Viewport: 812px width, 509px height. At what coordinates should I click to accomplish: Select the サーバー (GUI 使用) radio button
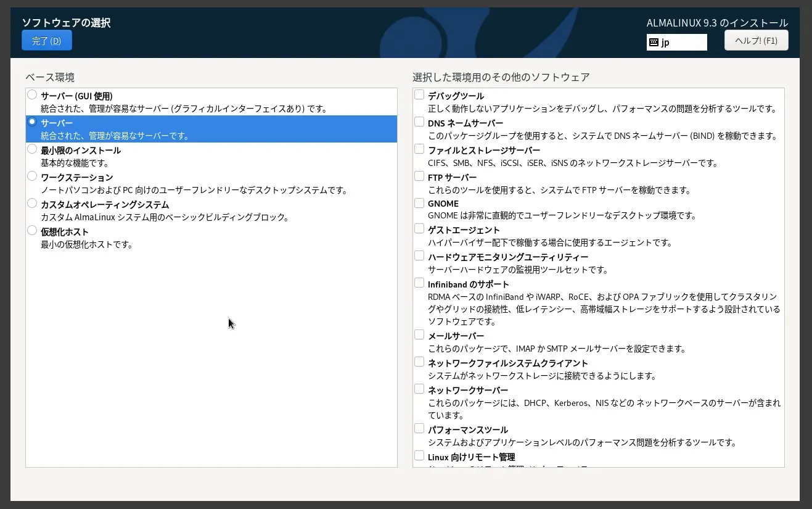(x=32, y=95)
